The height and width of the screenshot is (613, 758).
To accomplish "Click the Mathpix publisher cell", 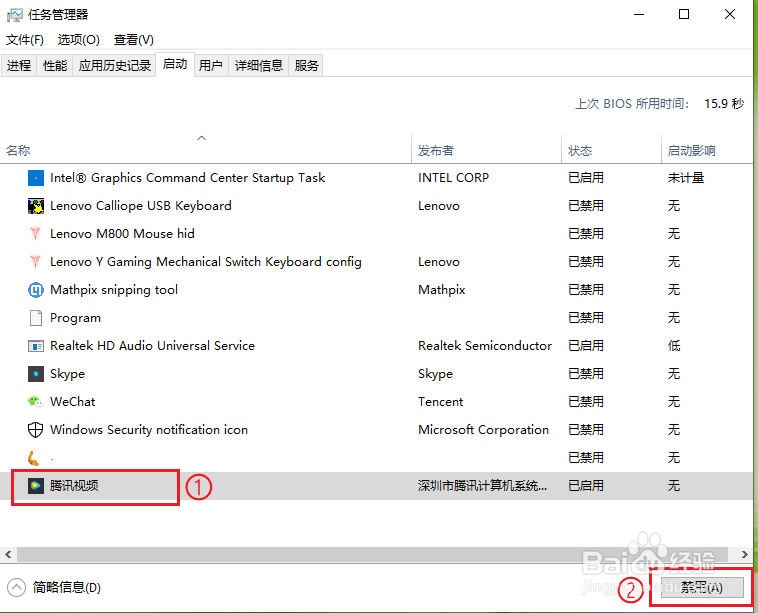I will click(x=442, y=290).
